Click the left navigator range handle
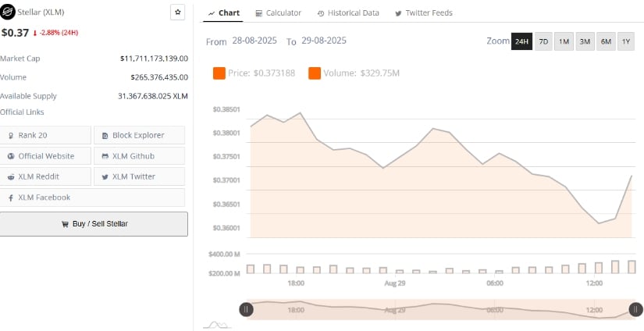Screen dimensions: 644x331 246,309
